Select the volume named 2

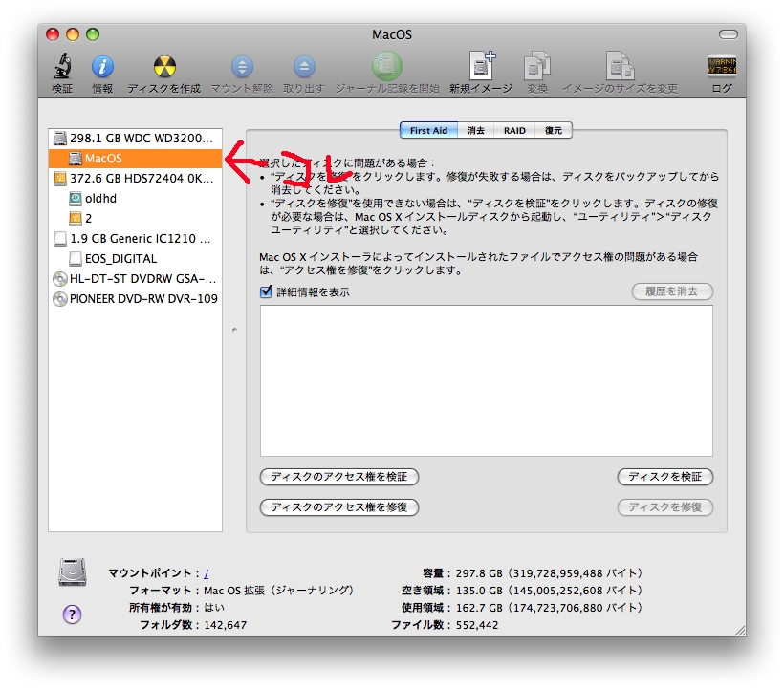tap(135, 218)
